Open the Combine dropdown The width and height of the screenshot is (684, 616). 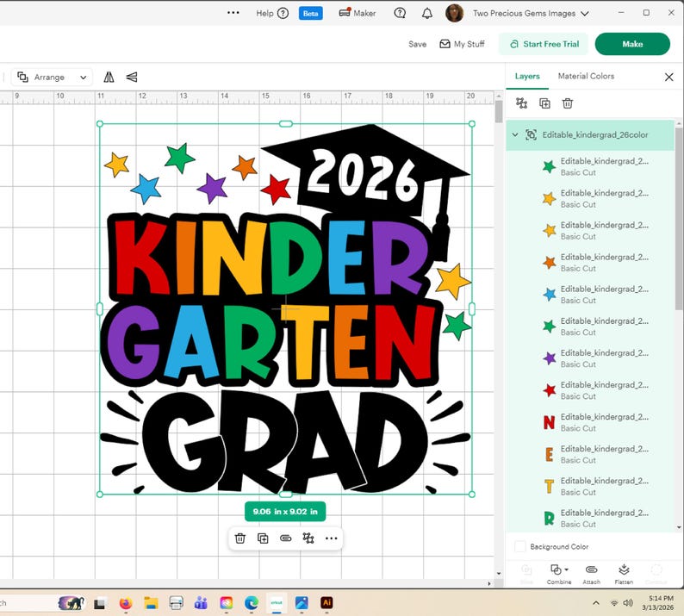(x=559, y=574)
